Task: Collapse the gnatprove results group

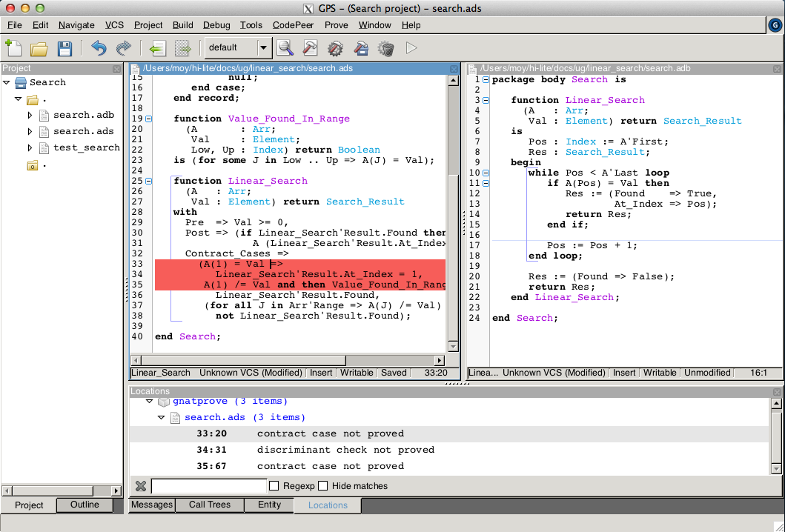Action: [x=149, y=402]
